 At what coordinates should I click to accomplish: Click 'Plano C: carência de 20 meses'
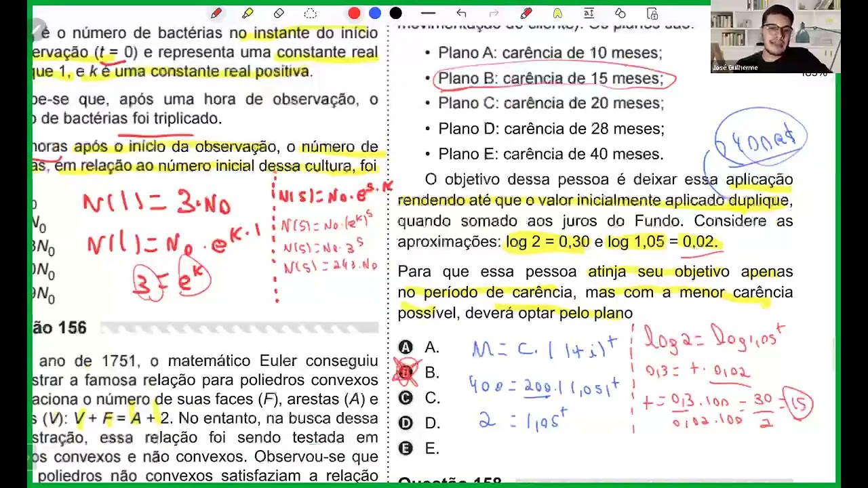coord(551,103)
